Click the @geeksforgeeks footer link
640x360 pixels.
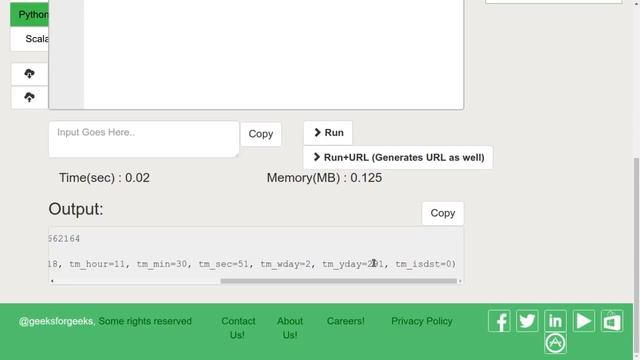(57, 321)
